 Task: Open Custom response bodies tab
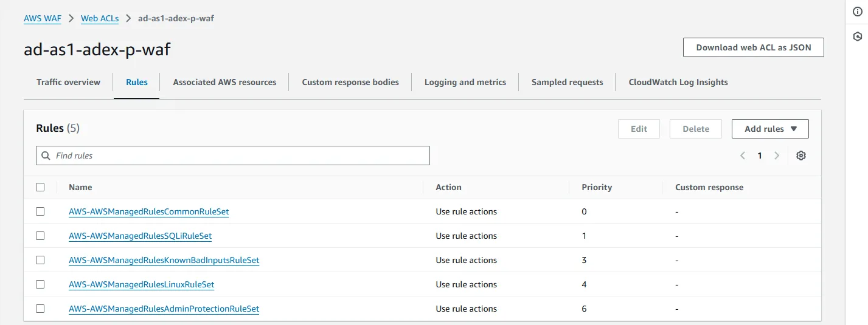350,82
